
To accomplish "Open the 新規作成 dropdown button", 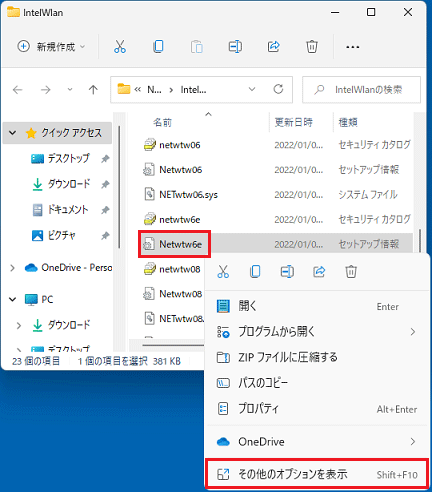I will tap(51, 46).
